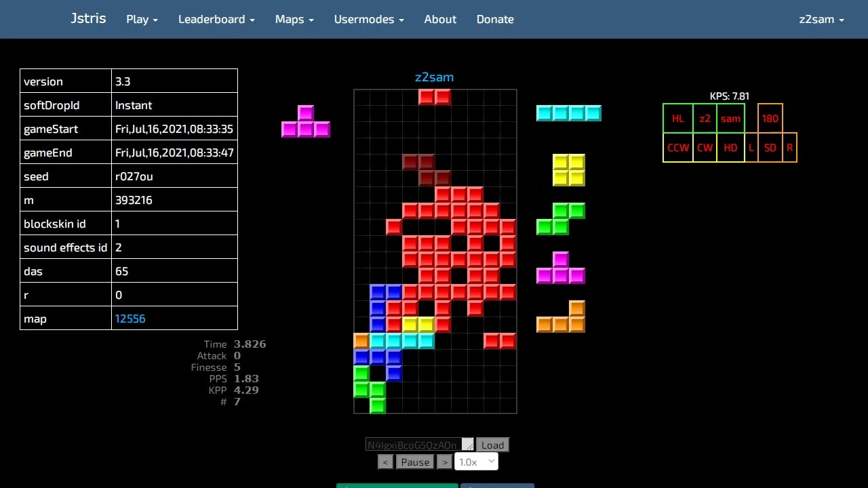This screenshot has width=868, height=488.
Task: Click the Time stat 3.826
Action: [x=250, y=344]
